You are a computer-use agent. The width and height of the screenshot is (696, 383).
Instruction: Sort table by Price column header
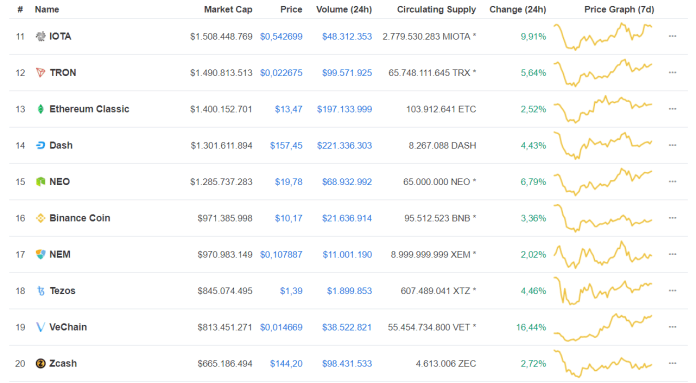click(291, 9)
